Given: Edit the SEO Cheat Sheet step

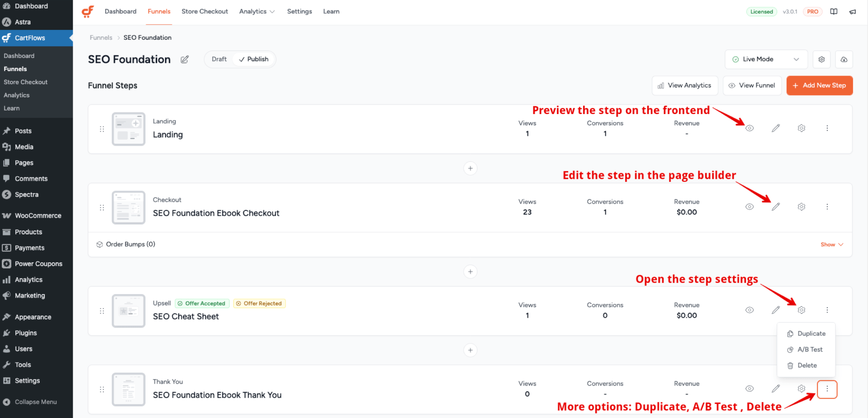Looking at the screenshot, I should (776, 310).
